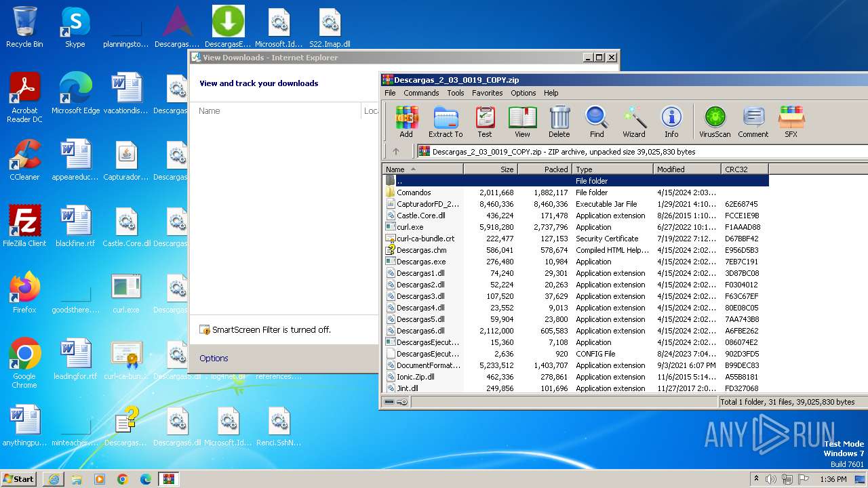Open the Wizard tool
The image size is (868, 488).
[x=634, y=122]
